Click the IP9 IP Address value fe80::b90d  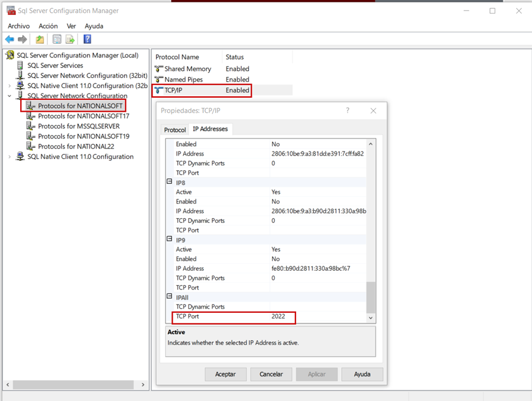tap(311, 269)
